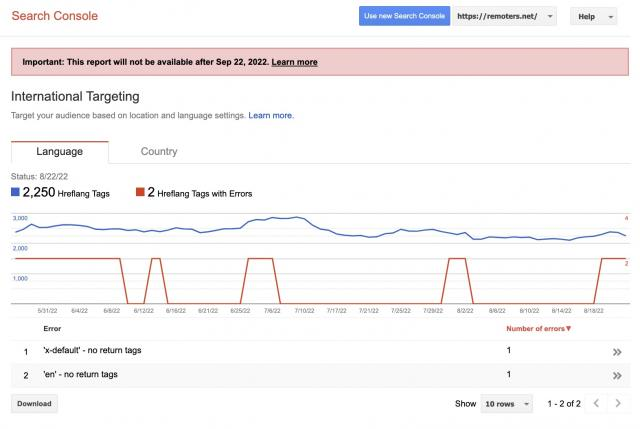Download the error report
Viewport: 640px width, 429px height.
(34, 404)
